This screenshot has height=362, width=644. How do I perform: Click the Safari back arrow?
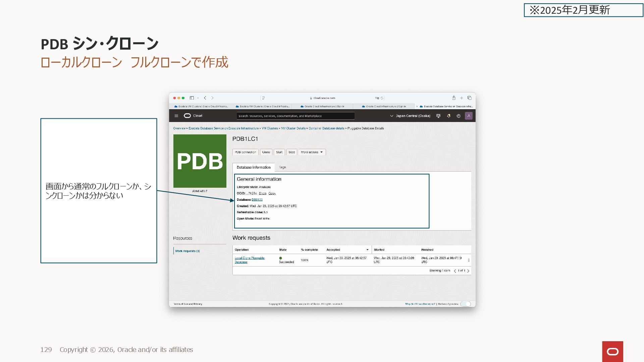pyautogui.click(x=205, y=98)
